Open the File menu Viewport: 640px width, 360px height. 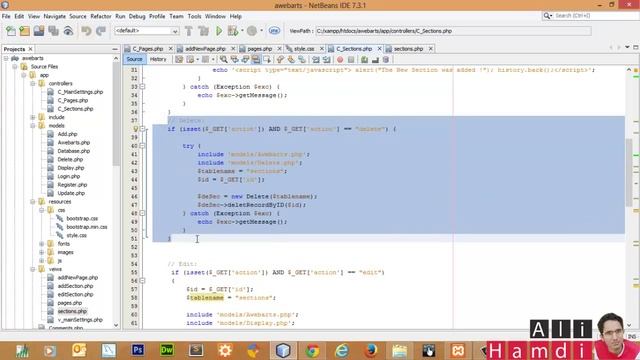[6, 16]
